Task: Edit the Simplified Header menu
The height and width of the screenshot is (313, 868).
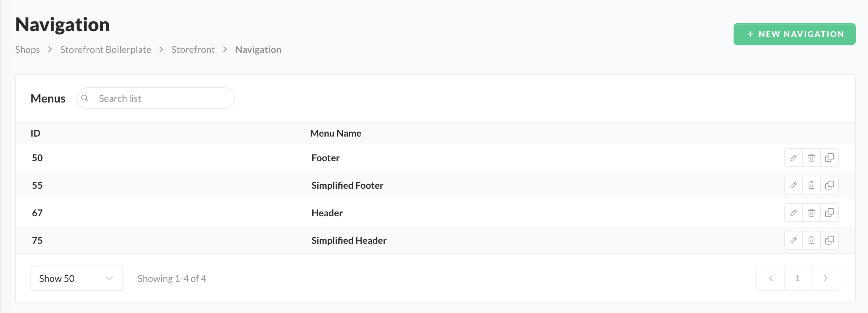Action: point(793,240)
